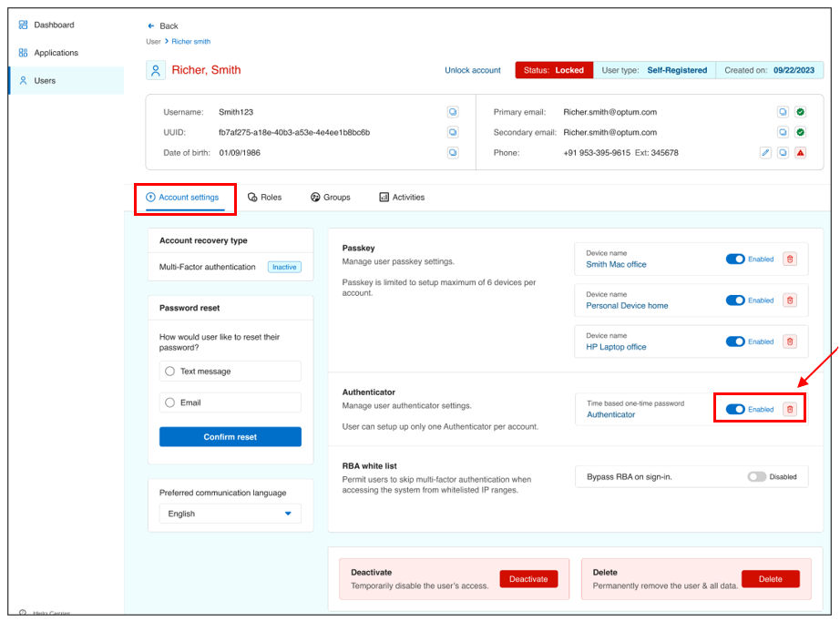840x621 pixels.
Task: Copy the Primary email address
Action: click(783, 112)
